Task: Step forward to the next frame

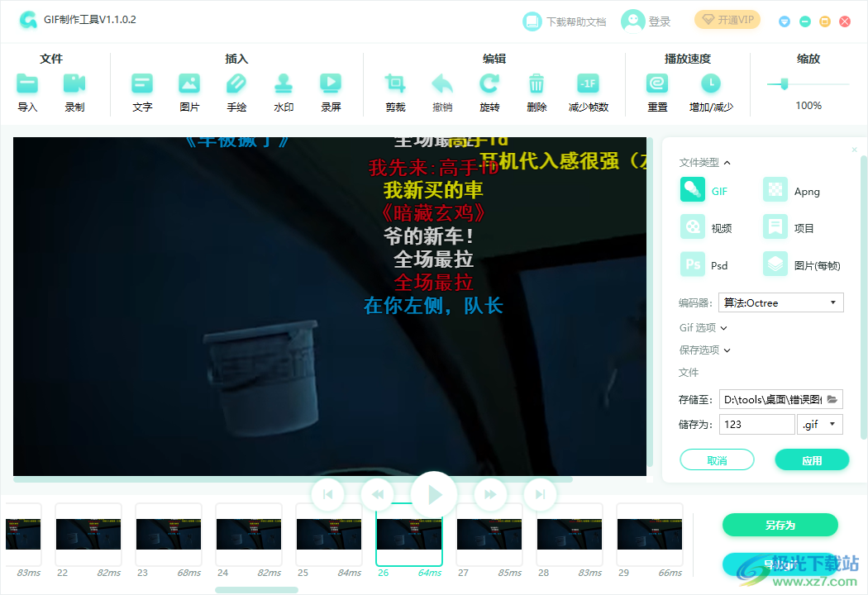Action: click(490, 494)
